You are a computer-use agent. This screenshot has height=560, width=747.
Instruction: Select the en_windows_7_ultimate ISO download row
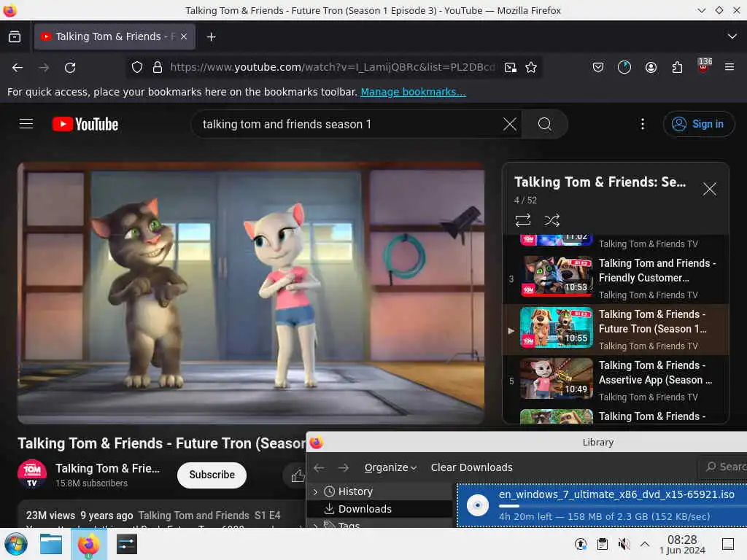602,505
